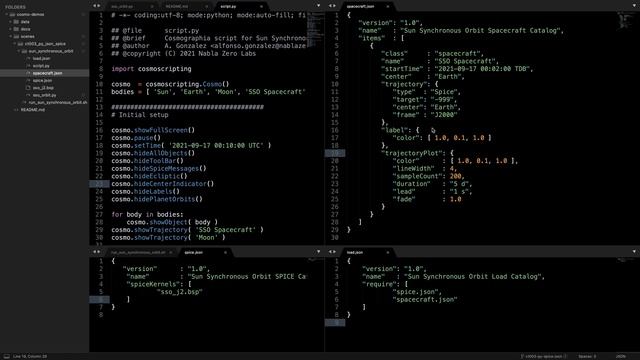
Task: Go to previous tab in load.json pane
Action: 330,252
